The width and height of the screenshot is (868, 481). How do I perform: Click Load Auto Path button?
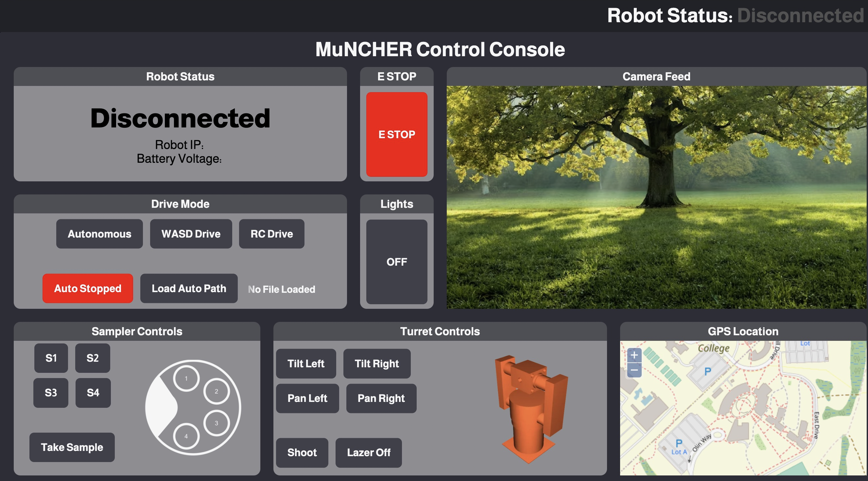tap(189, 289)
